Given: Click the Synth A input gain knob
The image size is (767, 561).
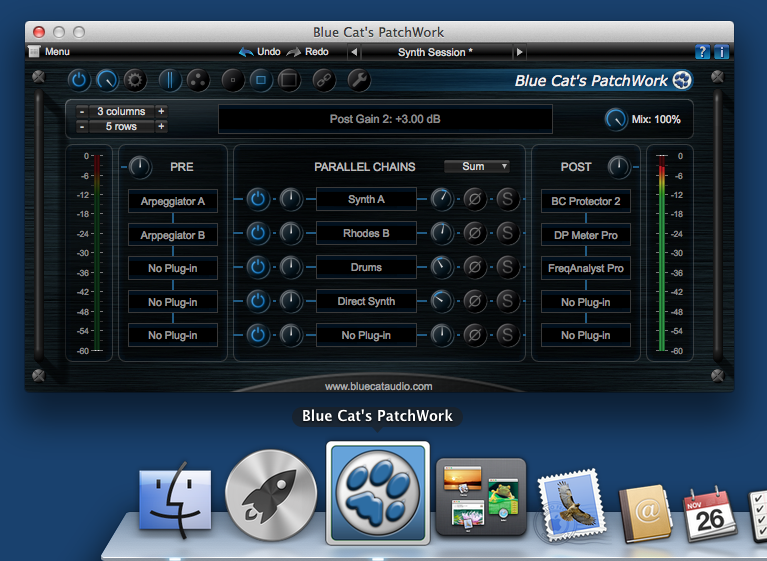Looking at the screenshot, I should pos(291,199).
